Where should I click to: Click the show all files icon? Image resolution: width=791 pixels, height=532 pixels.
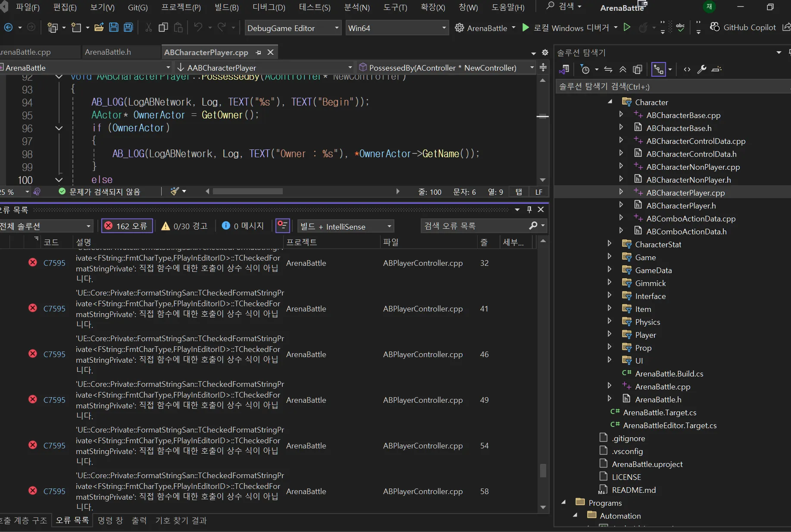point(638,69)
